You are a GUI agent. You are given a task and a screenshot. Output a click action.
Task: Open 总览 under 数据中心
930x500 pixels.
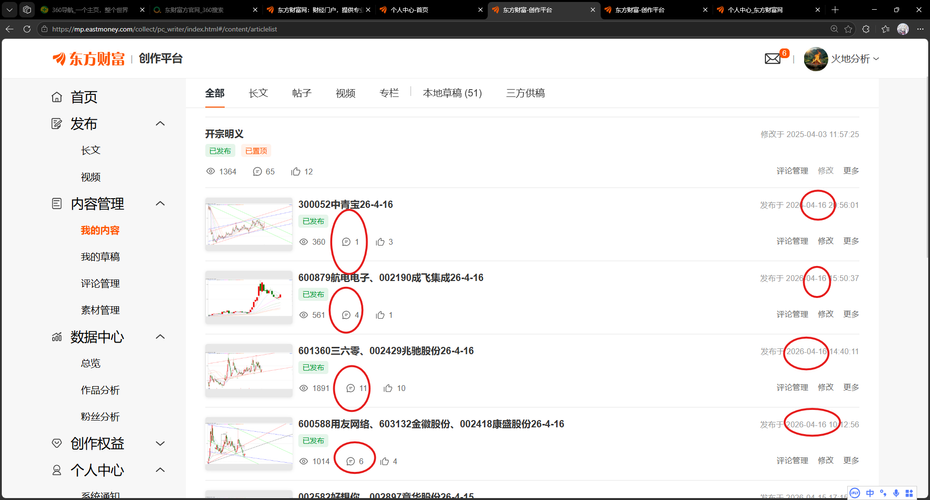[91, 364]
